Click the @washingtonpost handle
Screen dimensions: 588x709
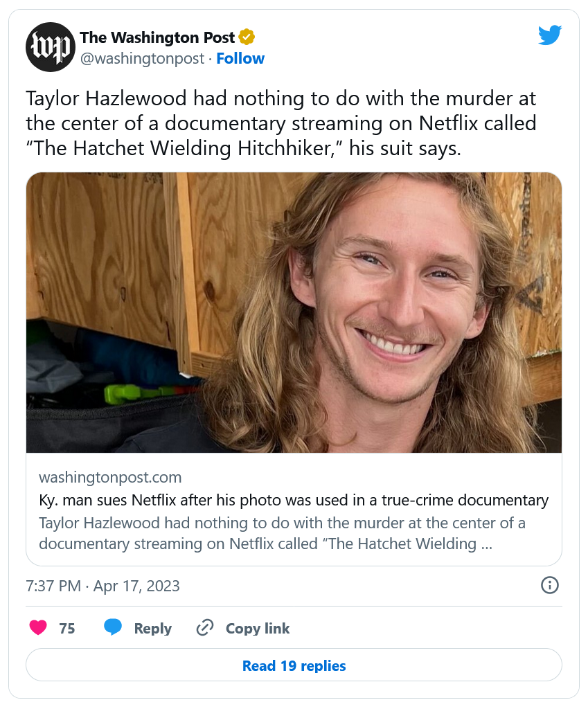click(143, 59)
